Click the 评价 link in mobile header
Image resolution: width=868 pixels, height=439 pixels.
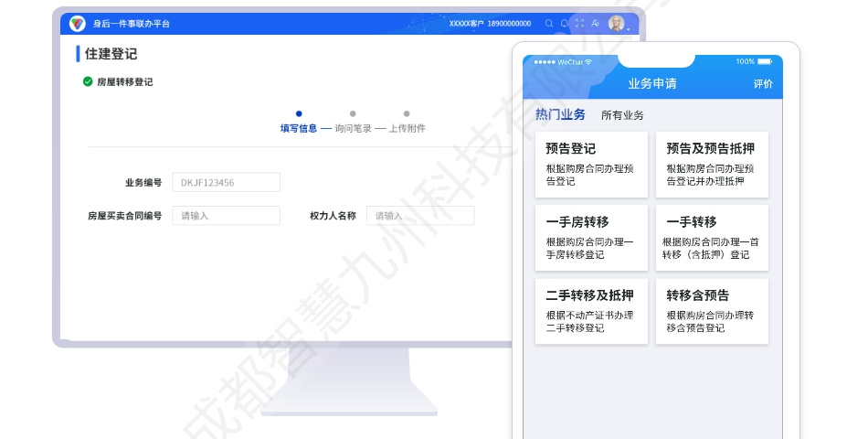[763, 84]
